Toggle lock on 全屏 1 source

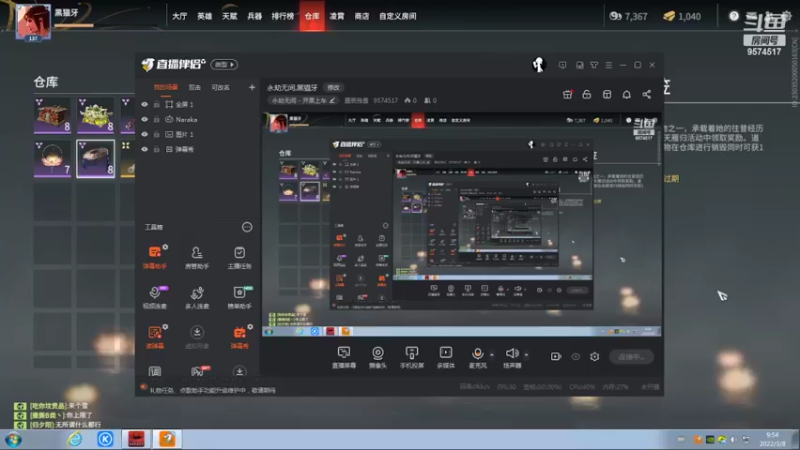pyautogui.click(x=157, y=104)
